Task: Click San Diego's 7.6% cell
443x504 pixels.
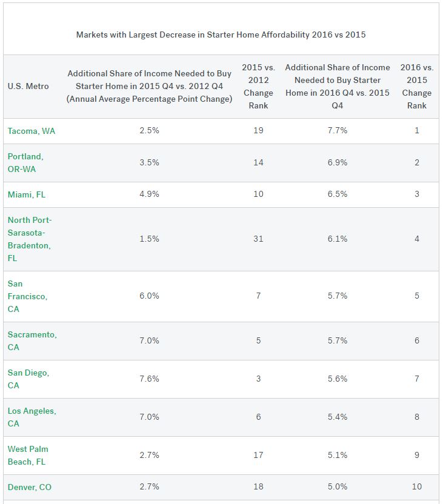Action: click(149, 379)
